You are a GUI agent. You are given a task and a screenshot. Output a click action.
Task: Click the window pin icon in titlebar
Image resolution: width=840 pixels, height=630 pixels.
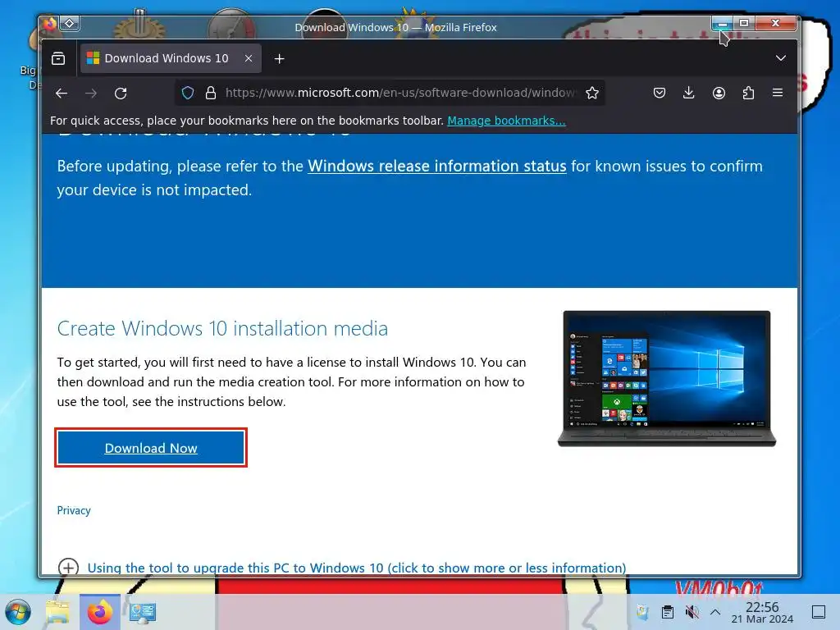[x=70, y=24]
